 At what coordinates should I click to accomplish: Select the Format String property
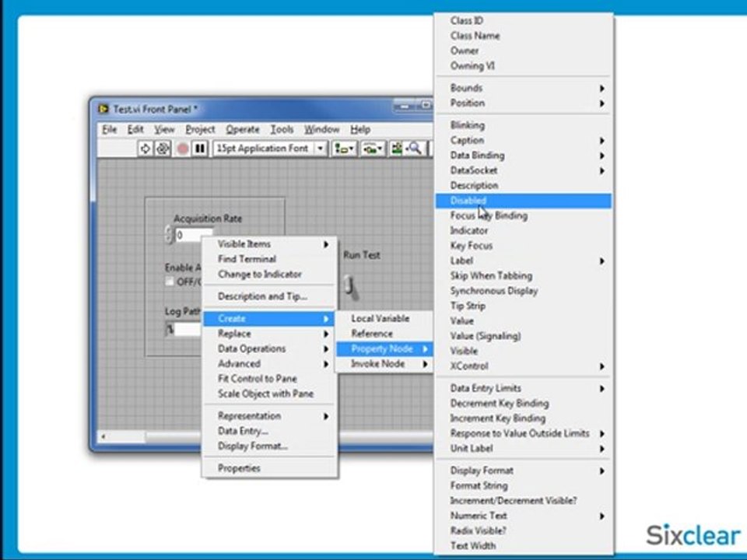pos(524,485)
